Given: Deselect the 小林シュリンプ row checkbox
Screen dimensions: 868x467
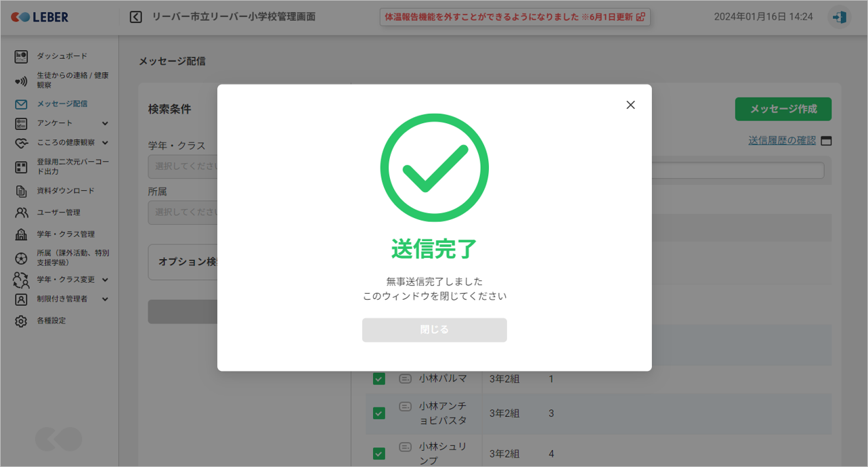Looking at the screenshot, I should [378, 453].
